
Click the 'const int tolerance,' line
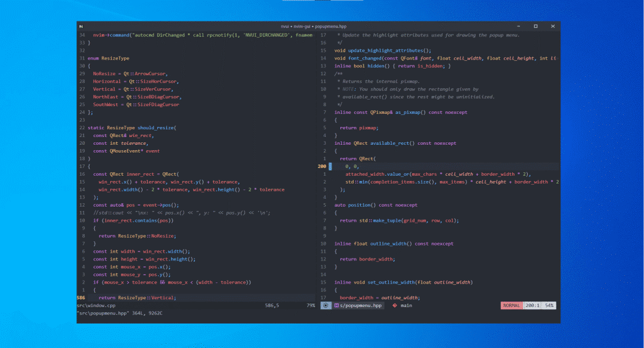(x=120, y=143)
